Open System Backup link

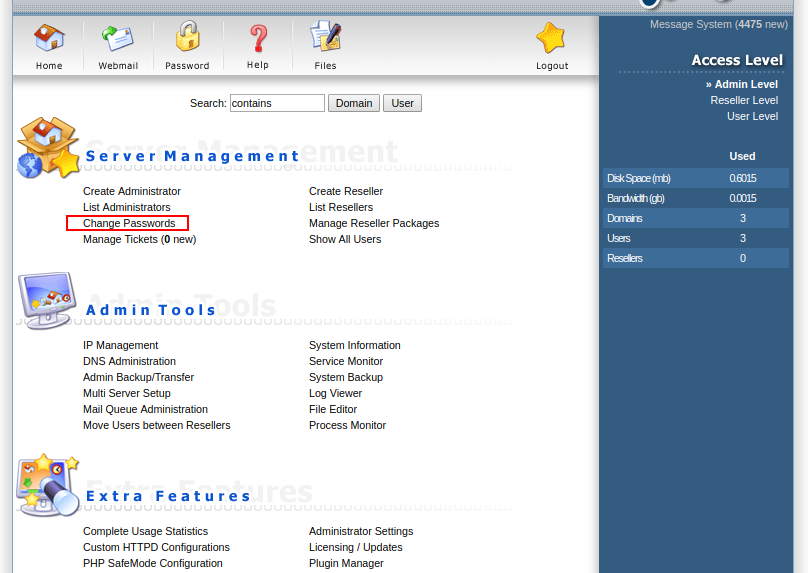click(346, 377)
